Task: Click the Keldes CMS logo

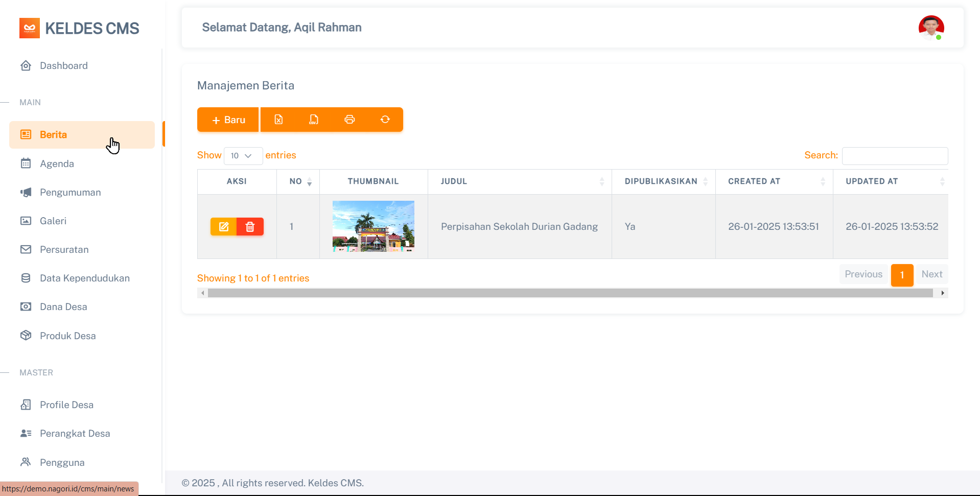Action: point(79,28)
